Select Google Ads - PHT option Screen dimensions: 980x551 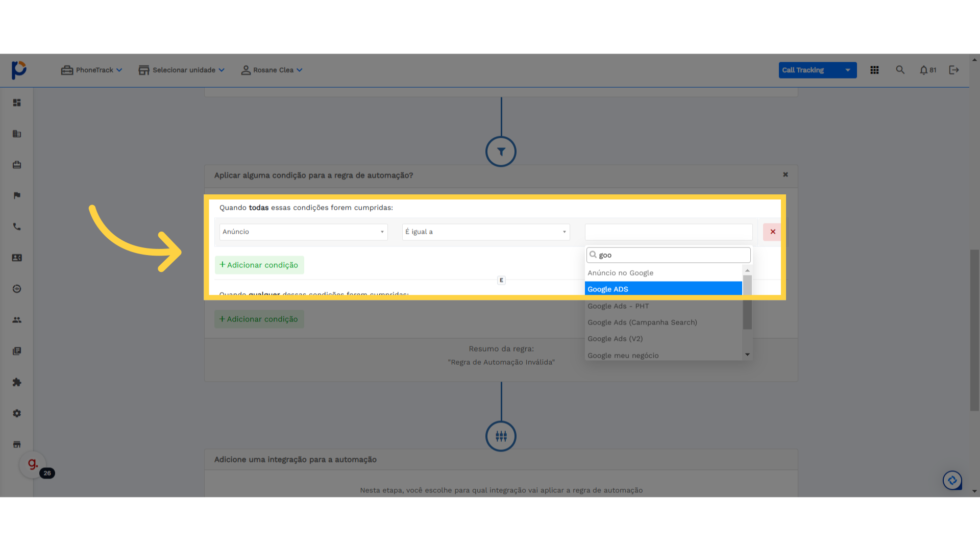663,306
